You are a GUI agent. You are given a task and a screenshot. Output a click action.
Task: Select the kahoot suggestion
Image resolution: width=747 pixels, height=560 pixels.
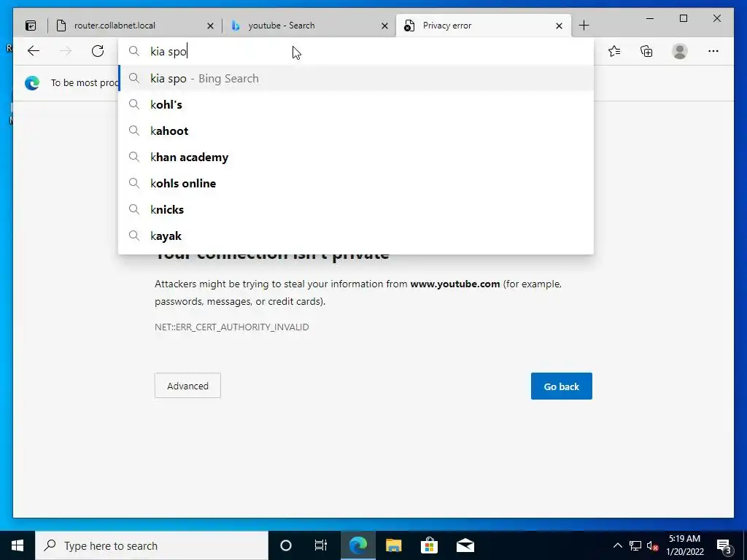[x=356, y=131]
